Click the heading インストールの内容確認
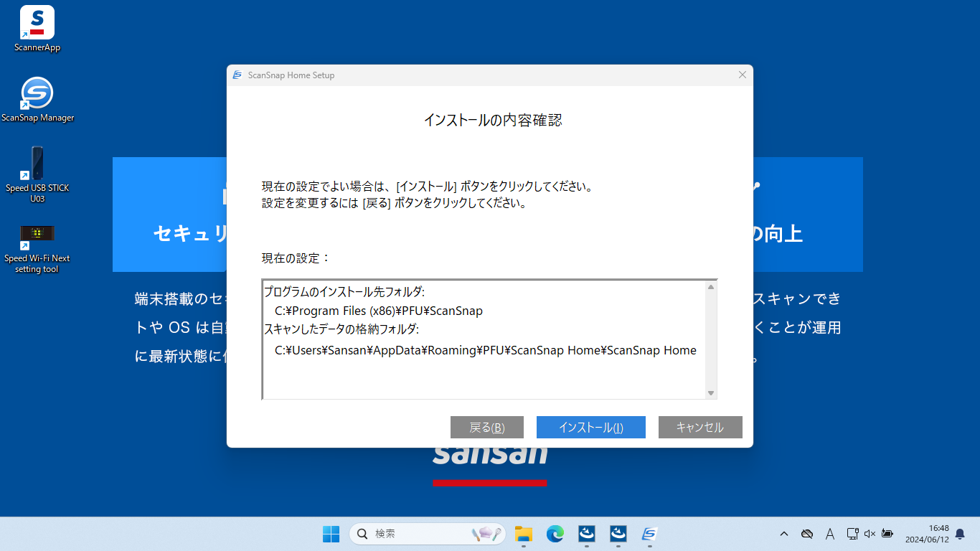Image resolution: width=980 pixels, height=551 pixels. tap(493, 121)
